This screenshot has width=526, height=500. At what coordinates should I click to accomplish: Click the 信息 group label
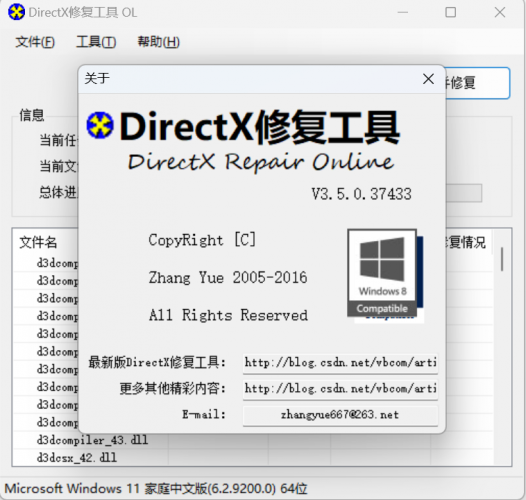[32, 115]
